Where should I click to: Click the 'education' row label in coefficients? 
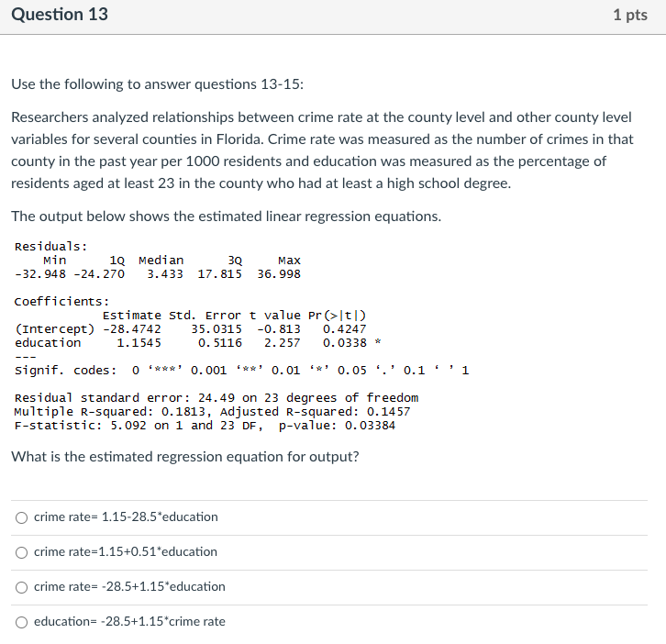click(48, 343)
